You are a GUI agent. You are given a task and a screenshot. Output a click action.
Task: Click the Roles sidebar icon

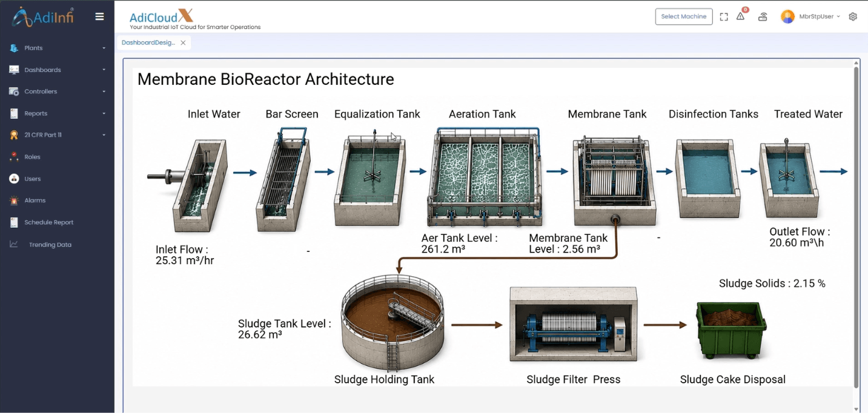14,157
